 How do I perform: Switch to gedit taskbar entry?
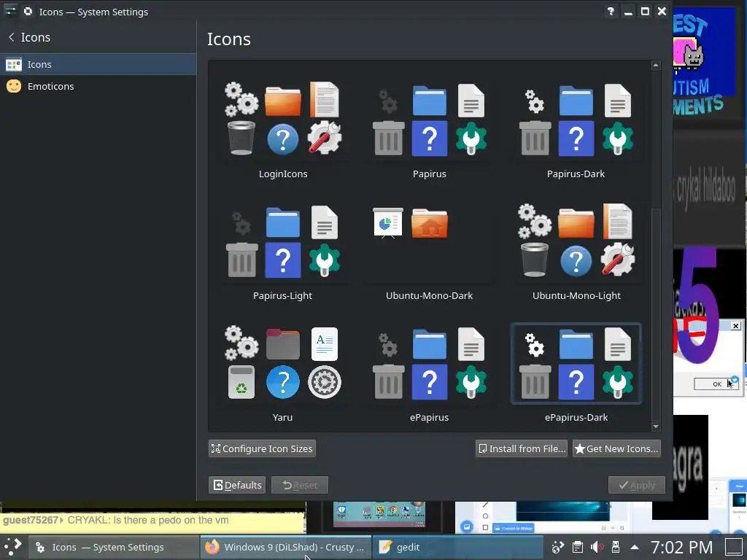pyautogui.click(x=457, y=547)
